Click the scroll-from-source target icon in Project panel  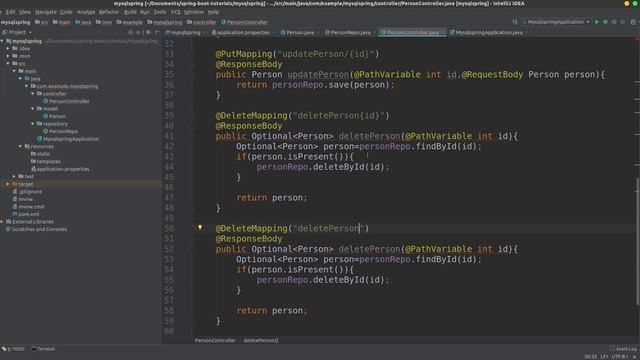(130, 32)
